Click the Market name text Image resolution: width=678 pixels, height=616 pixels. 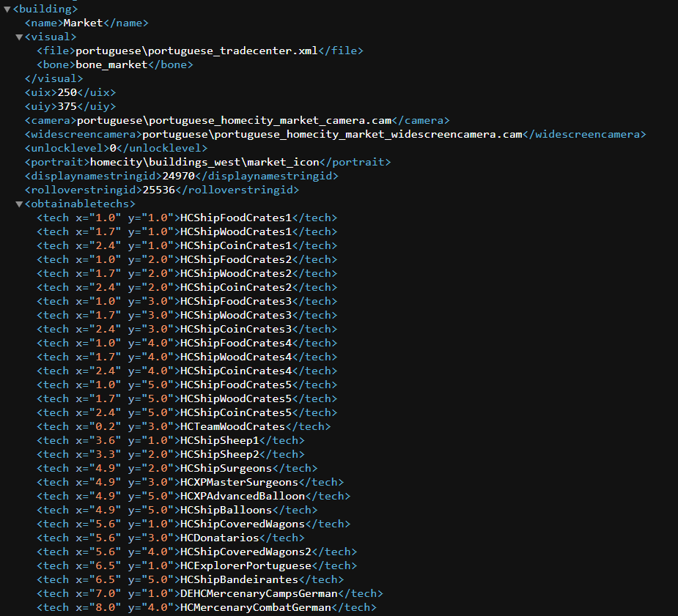pos(83,23)
